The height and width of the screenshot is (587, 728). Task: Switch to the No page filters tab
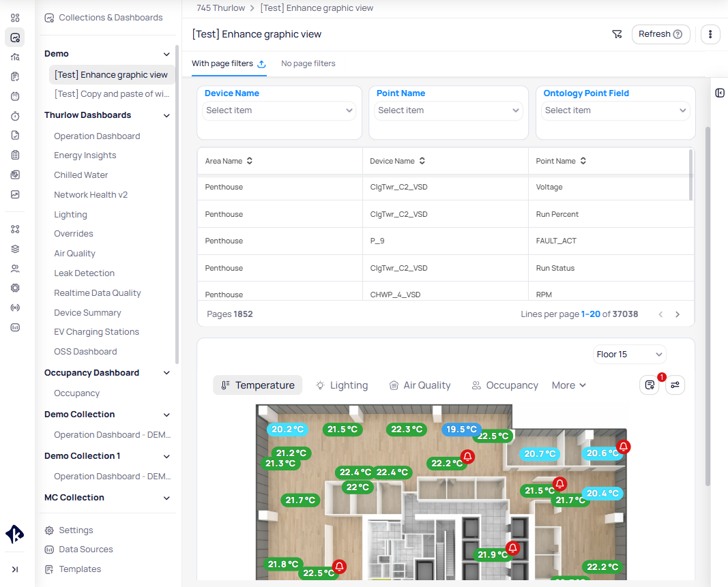(x=308, y=63)
